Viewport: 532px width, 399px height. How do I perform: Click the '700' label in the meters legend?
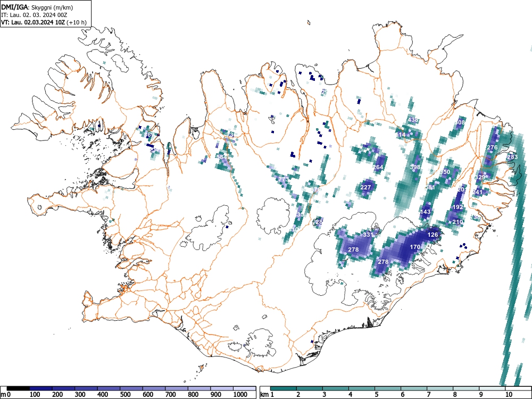click(x=171, y=394)
